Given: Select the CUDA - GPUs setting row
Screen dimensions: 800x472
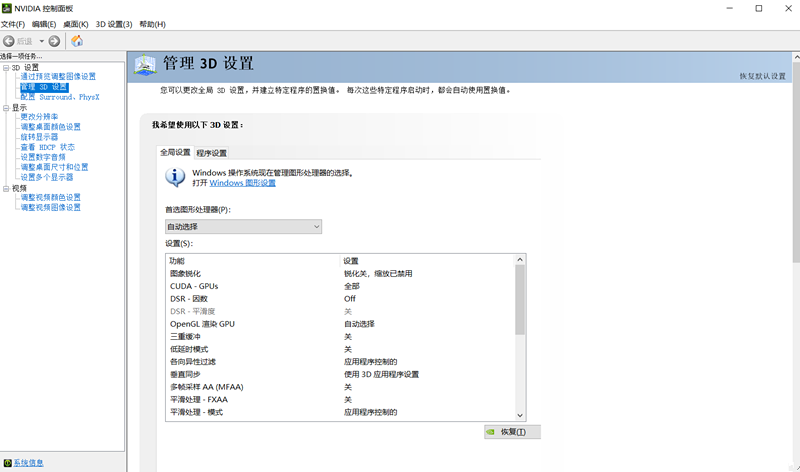Looking at the screenshot, I should coord(340,286).
